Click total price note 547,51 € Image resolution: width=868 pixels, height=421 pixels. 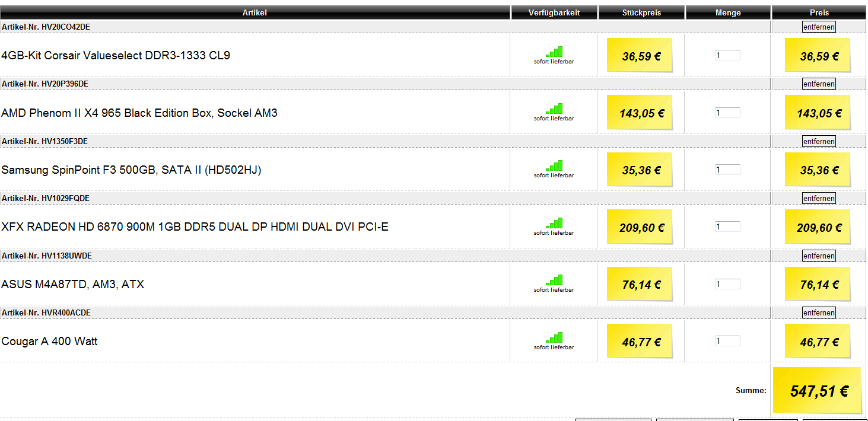tap(818, 391)
